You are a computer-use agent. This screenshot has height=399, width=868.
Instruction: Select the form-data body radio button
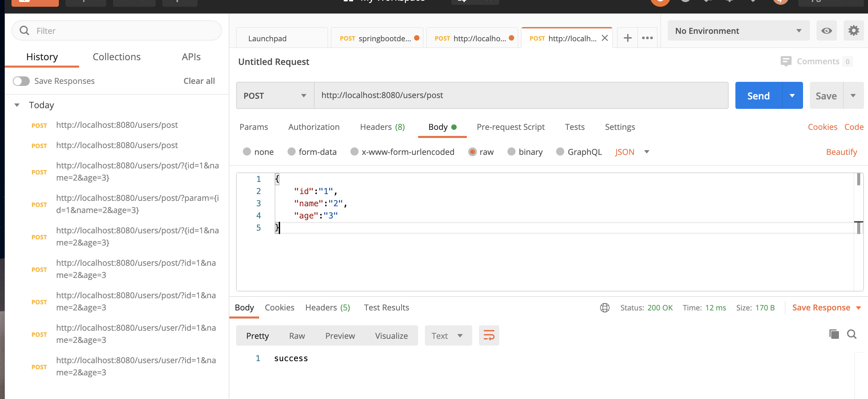point(291,151)
